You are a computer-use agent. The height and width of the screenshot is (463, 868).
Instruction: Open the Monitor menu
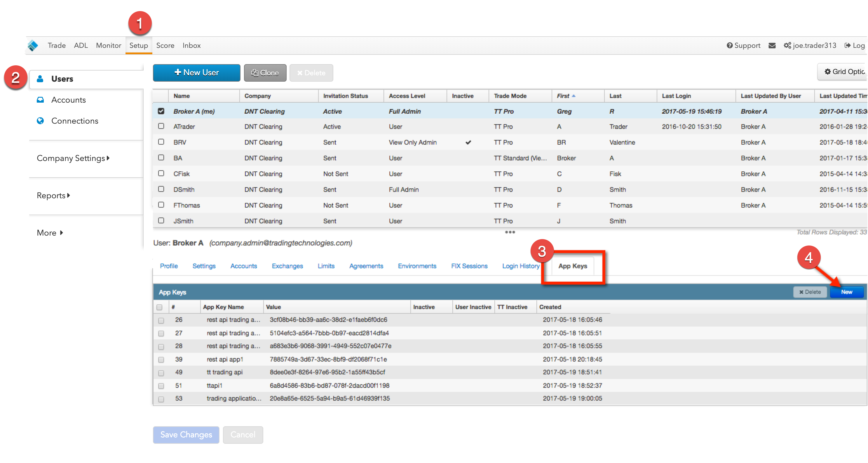[x=109, y=45]
